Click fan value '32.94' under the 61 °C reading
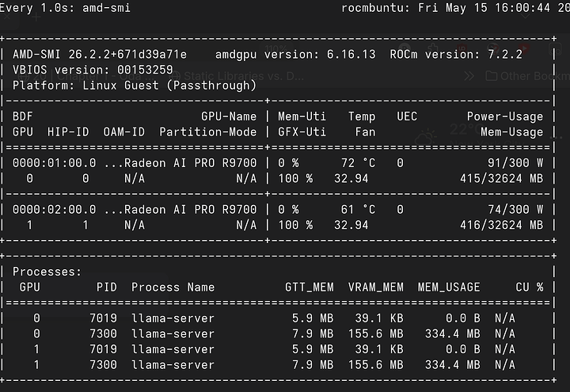Image resolution: width=570 pixels, height=392 pixels. pos(351,225)
